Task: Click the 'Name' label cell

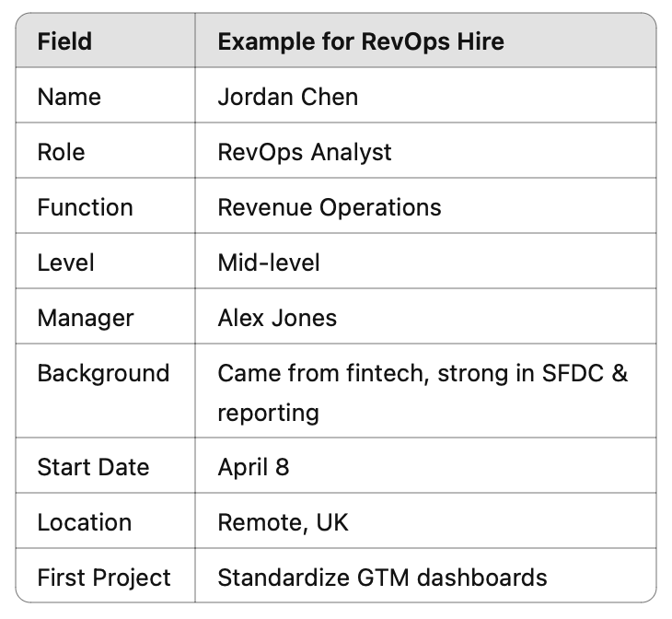Action: point(105,95)
